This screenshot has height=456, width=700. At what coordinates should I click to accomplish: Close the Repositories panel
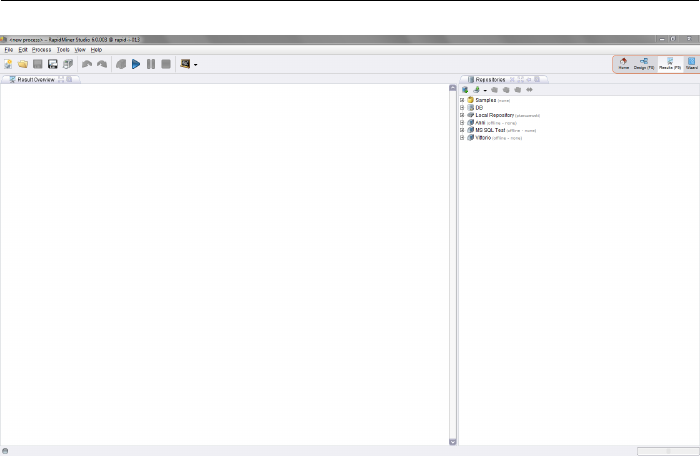pos(512,79)
